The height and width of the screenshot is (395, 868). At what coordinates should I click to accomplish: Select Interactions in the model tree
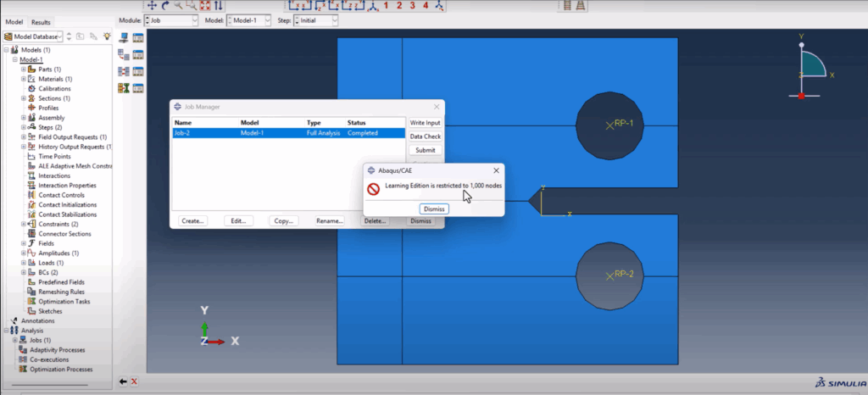54,176
